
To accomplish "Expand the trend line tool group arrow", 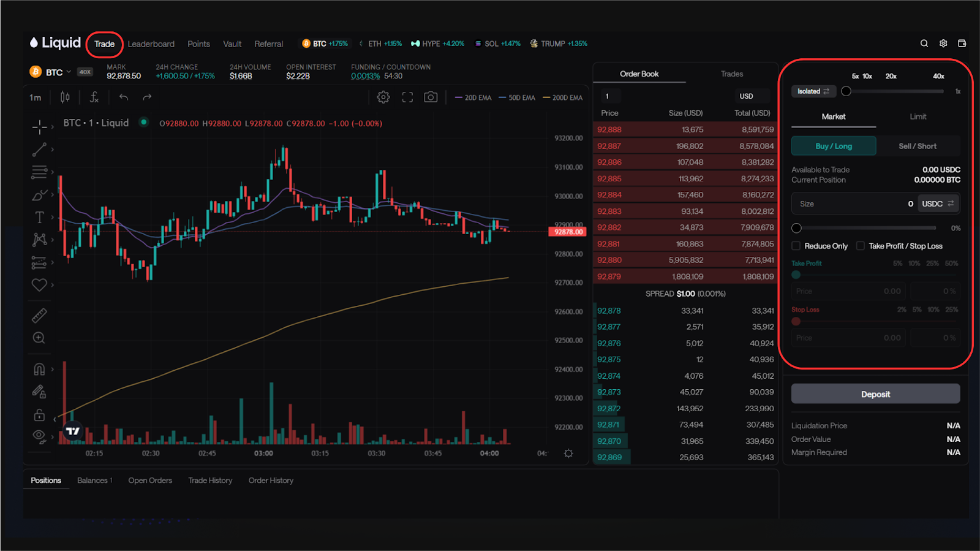I will click(53, 149).
